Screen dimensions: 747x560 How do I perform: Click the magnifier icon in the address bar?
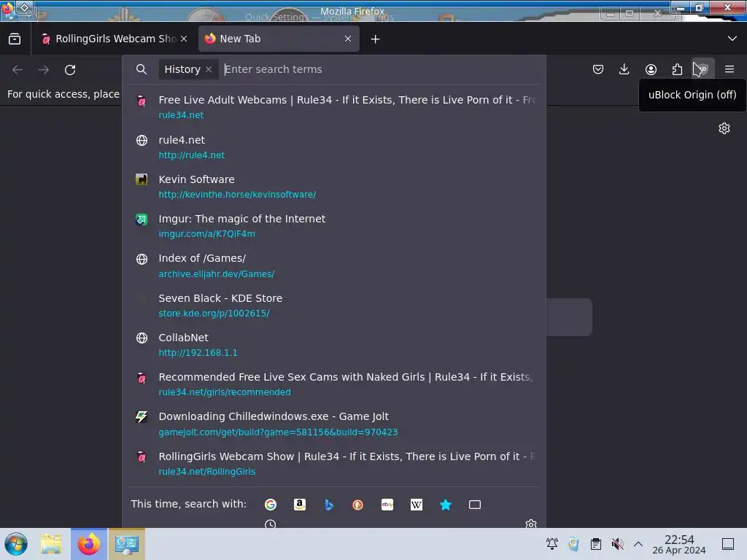pos(141,69)
